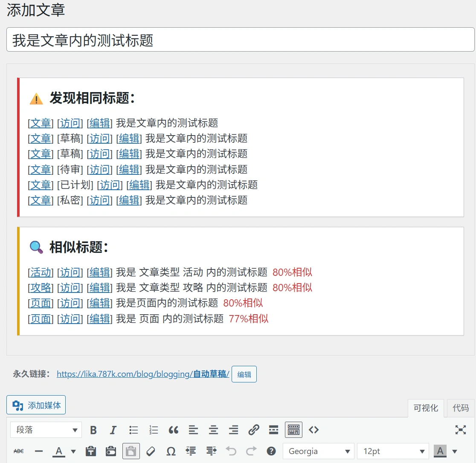Screen dimensions: 476x463
Task: Click 编辑 link in 页面 80%相似 row
Action: click(99, 304)
